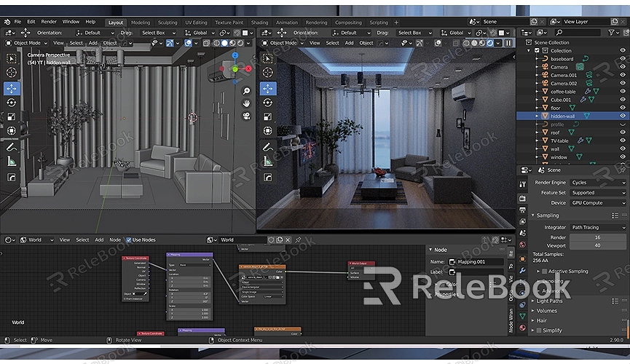
Task: Open the Tool properties tab icon
Action: coord(522,184)
